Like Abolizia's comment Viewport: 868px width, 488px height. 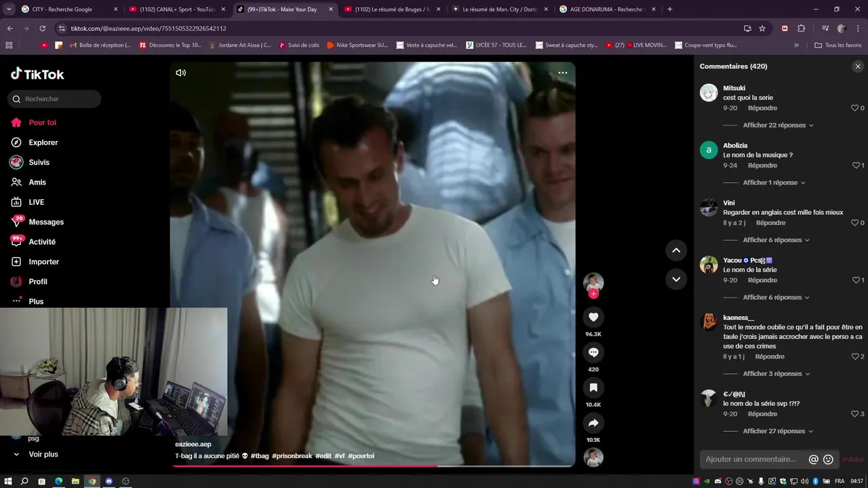pyautogui.click(x=855, y=165)
